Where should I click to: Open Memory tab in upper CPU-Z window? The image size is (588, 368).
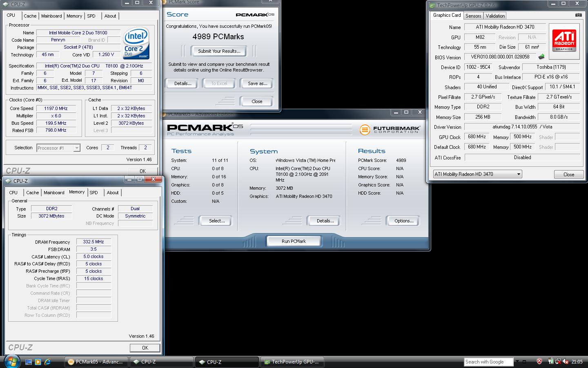74,16
